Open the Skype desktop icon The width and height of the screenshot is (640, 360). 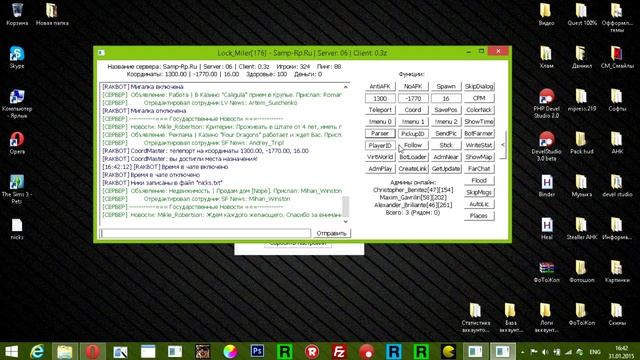(17, 58)
